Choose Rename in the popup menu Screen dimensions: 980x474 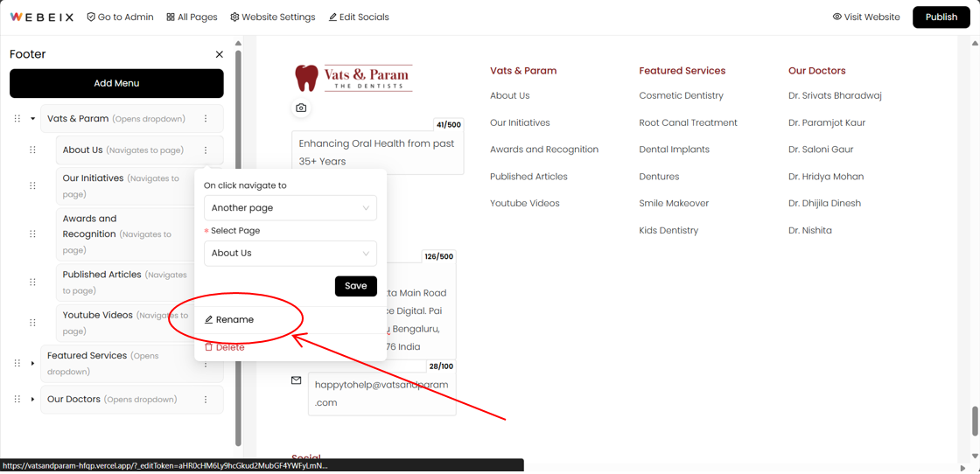click(x=228, y=320)
